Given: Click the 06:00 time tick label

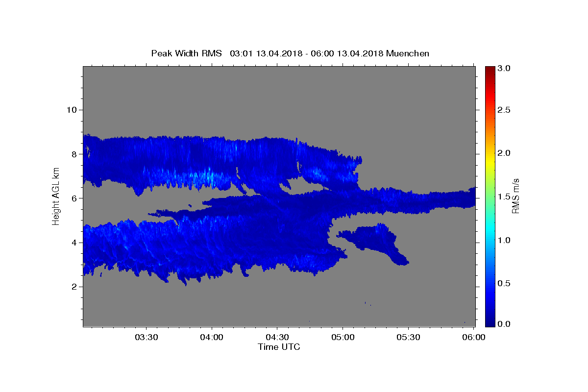Looking at the screenshot, I should [x=473, y=338].
